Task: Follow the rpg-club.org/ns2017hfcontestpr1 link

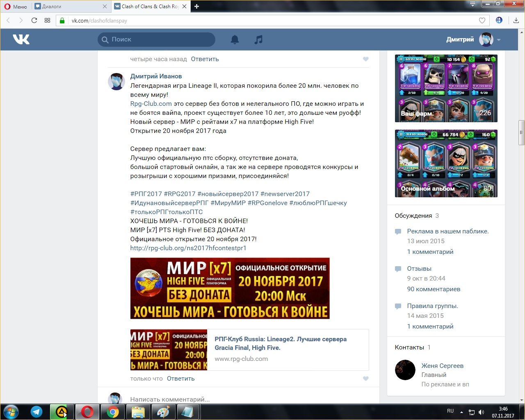Action: [x=188, y=248]
